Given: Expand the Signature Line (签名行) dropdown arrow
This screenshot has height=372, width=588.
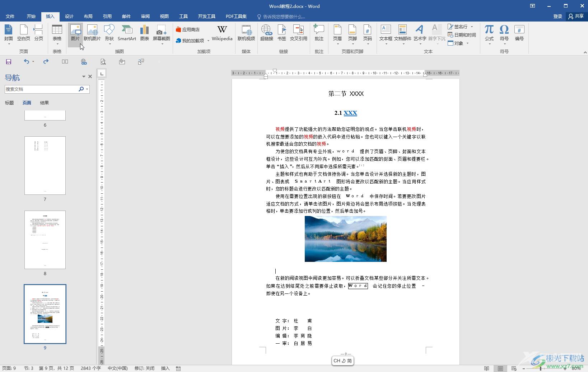Looking at the screenshot, I should 472,27.
